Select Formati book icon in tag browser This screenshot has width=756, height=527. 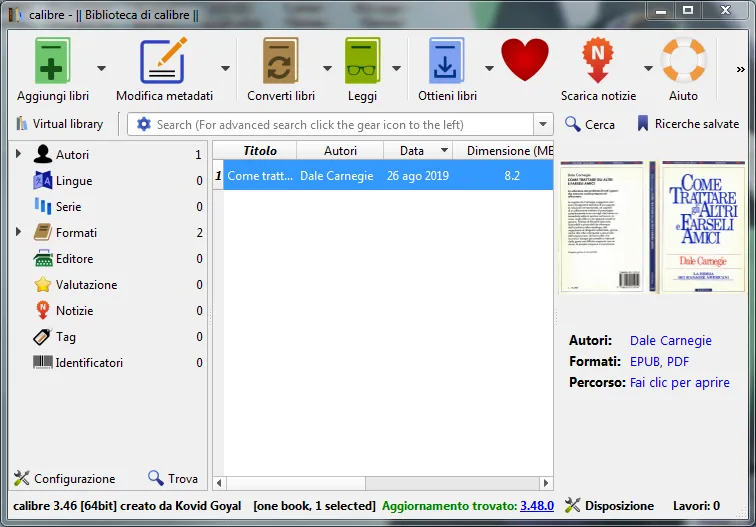pyautogui.click(x=42, y=232)
